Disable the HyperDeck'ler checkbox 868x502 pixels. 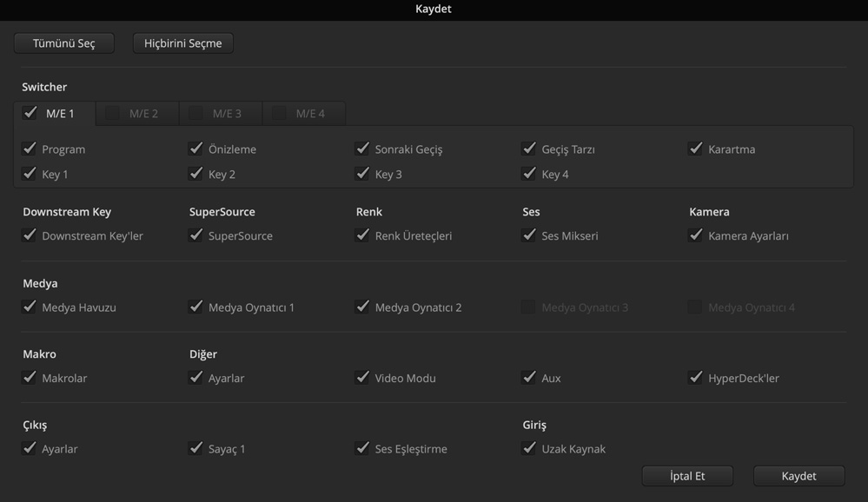[x=696, y=378]
